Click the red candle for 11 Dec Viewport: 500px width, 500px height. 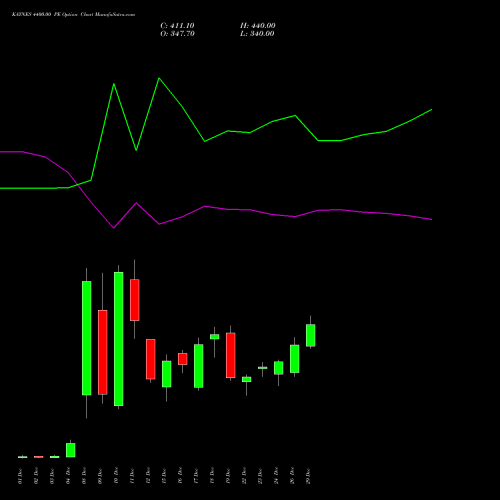click(135, 300)
